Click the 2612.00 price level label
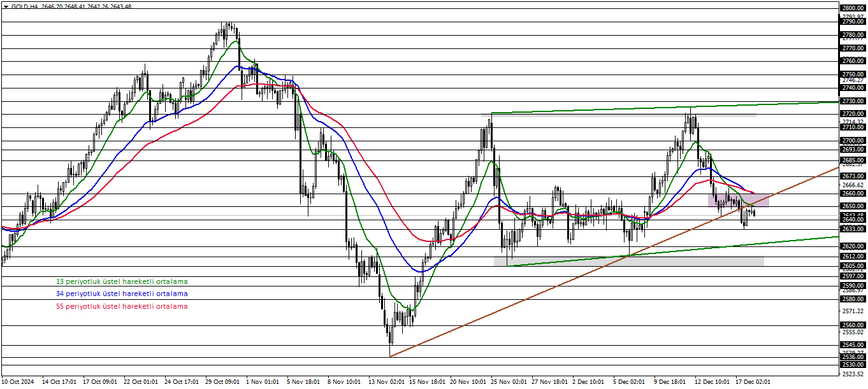 [x=853, y=257]
